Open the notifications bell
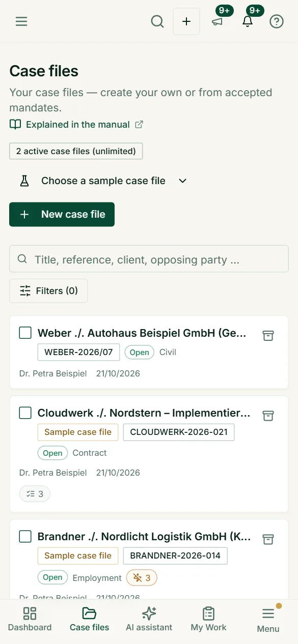The width and height of the screenshot is (298, 644). point(248,21)
